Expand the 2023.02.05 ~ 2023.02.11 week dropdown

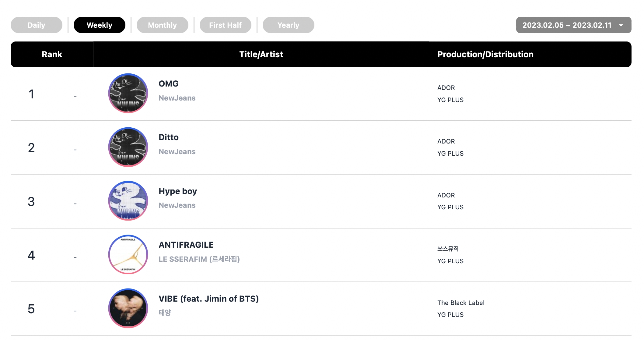coord(574,25)
